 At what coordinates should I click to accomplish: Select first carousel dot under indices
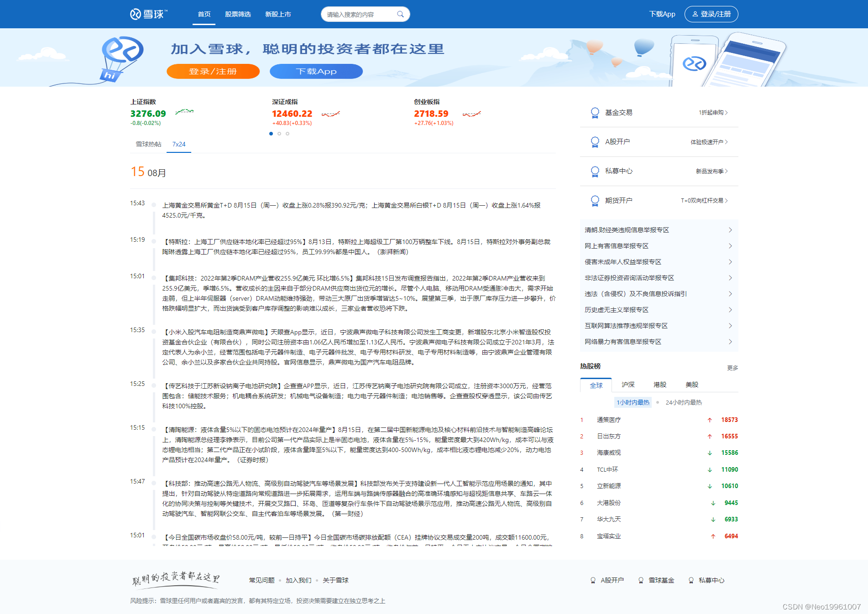(x=271, y=134)
